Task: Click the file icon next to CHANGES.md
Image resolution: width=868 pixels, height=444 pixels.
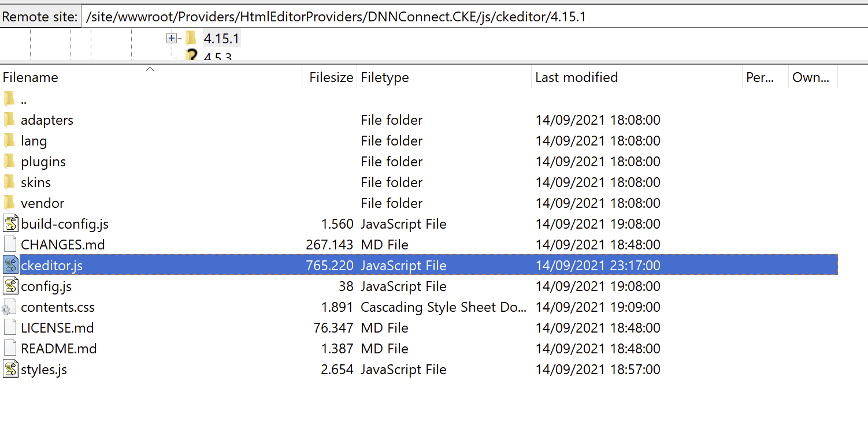Action: (10, 244)
